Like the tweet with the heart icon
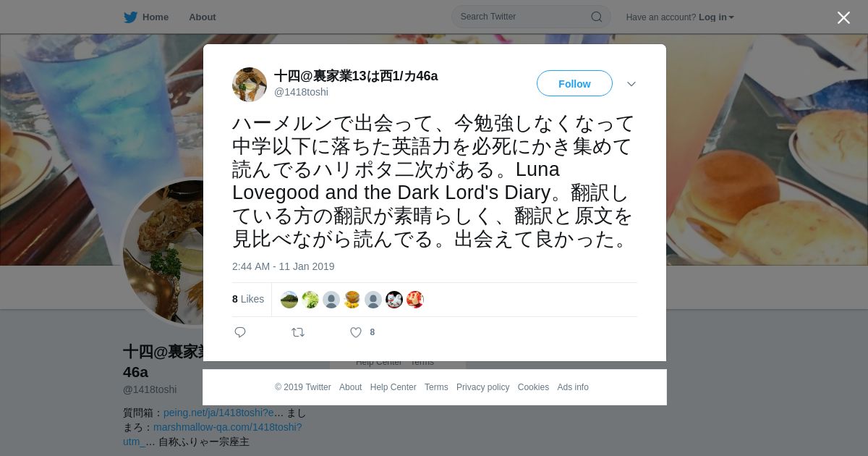Screen dimensions: 868x456 356,332
